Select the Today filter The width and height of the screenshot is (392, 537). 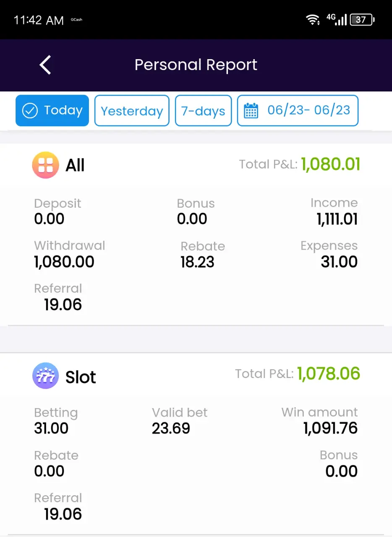pyautogui.click(x=52, y=110)
